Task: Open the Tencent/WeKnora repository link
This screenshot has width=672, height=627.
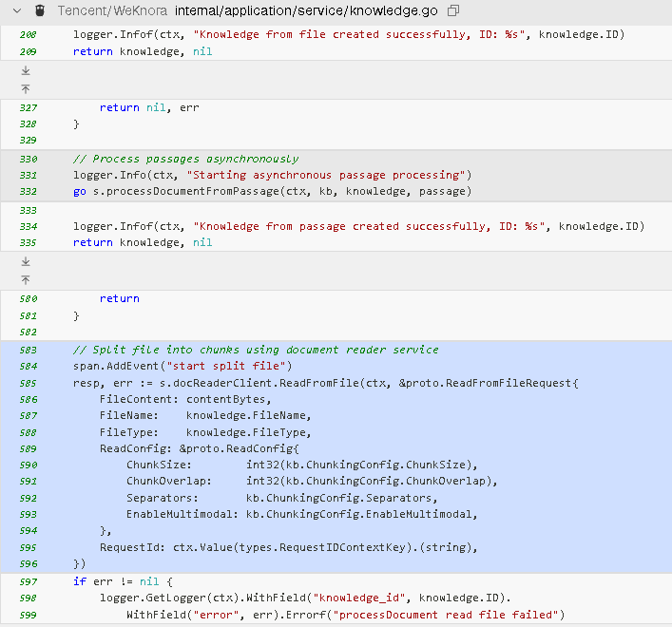Action: [x=112, y=10]
